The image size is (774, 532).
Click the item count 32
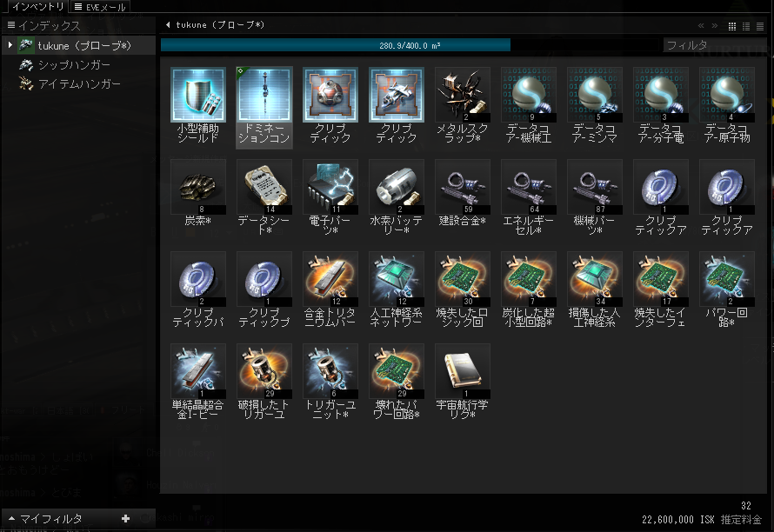click(x=746, y=505)
